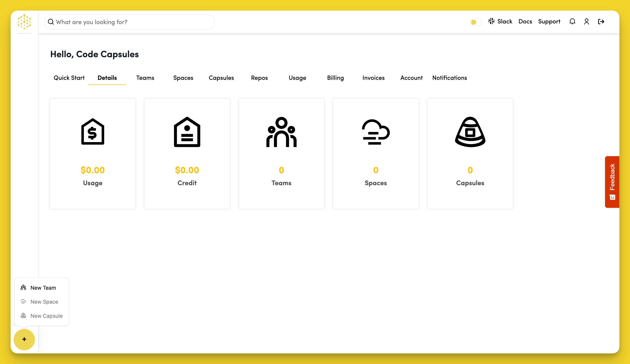630x364 pixels.
Task: Switch to the Billing tab
Action: pos(335,78)
